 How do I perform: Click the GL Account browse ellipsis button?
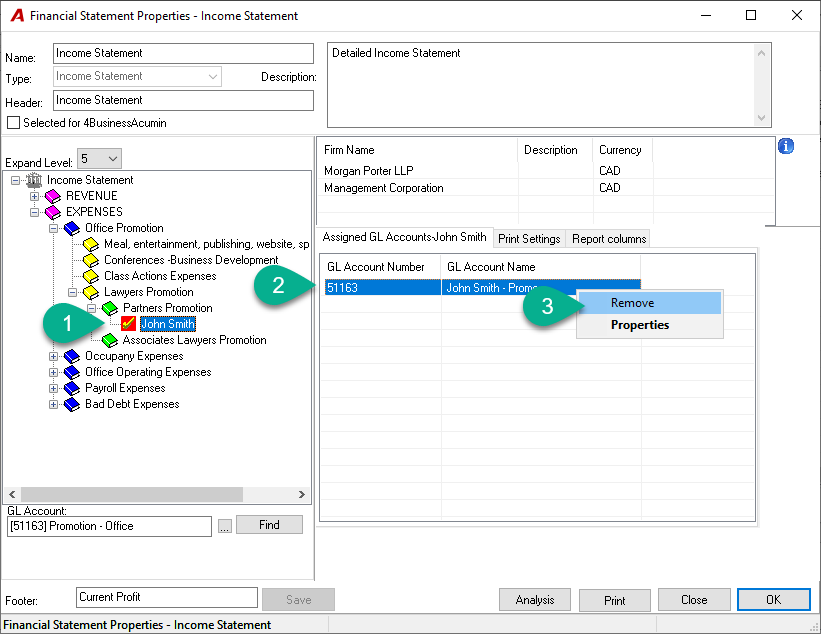click(225, 527)
